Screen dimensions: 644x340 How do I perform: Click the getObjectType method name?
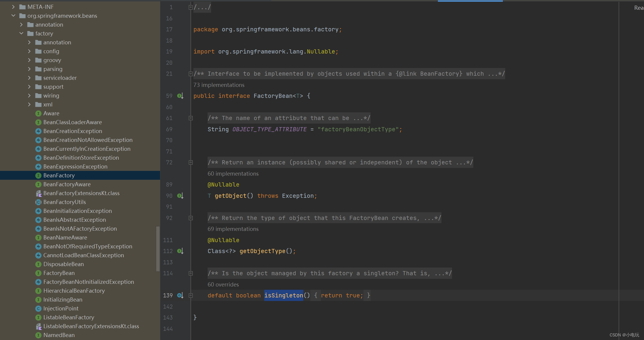(x=263, y=251)
